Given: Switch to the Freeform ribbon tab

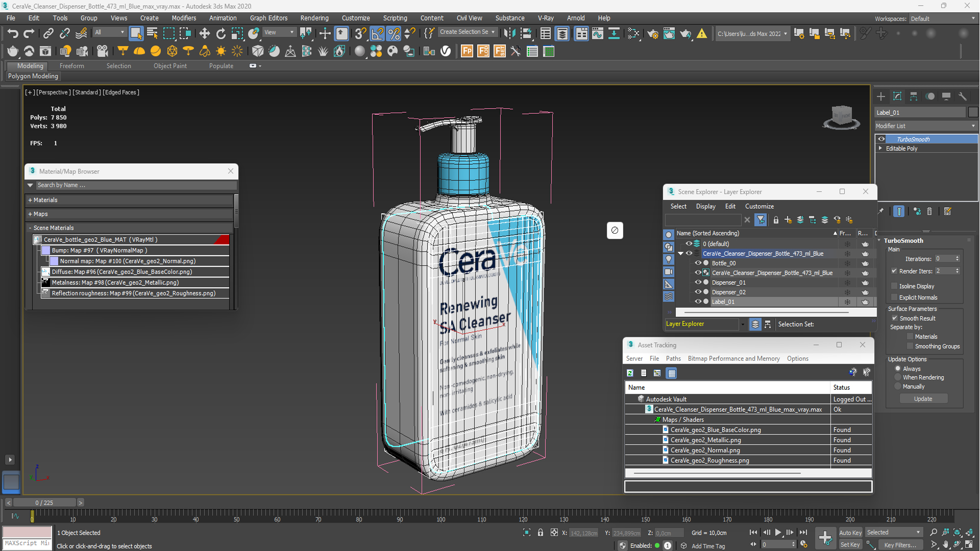Looking at the screenshot, I should click(71, 66).
